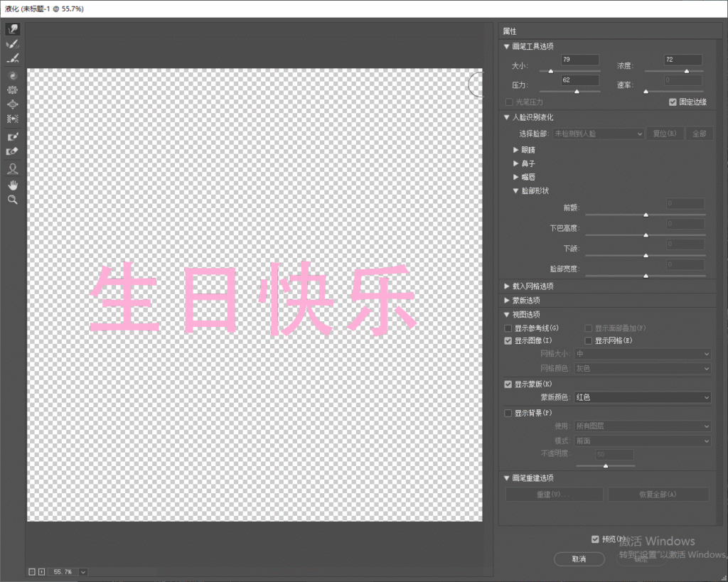Open the 蒙版颜色 dropdown showing 红色
Viewport: 728px width, 582px height.
click(643, 397)
